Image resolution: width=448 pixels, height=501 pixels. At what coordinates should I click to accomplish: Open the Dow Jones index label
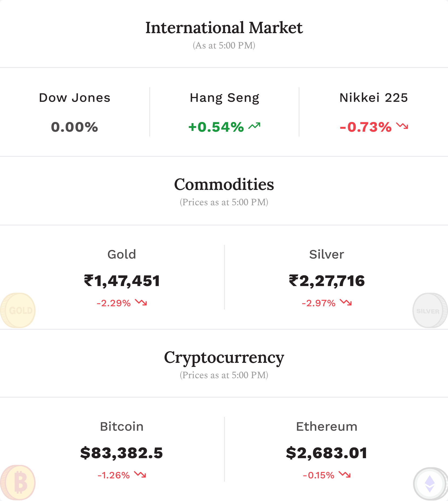pyautogui.click(x=75, y=98)
